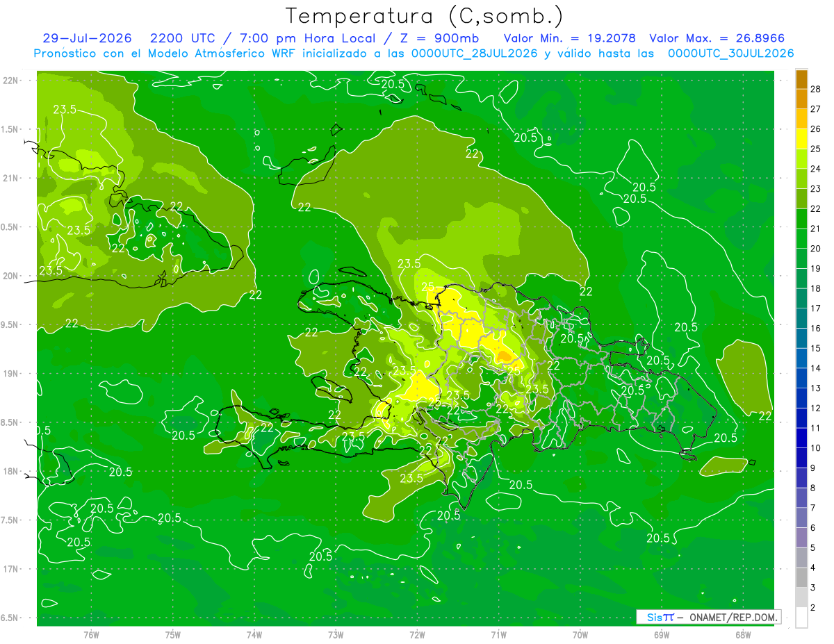This screenshot has width=834, height=644.
Task: Pick the gray swatch between 3 and 4
Action: (x=801, y=578)
